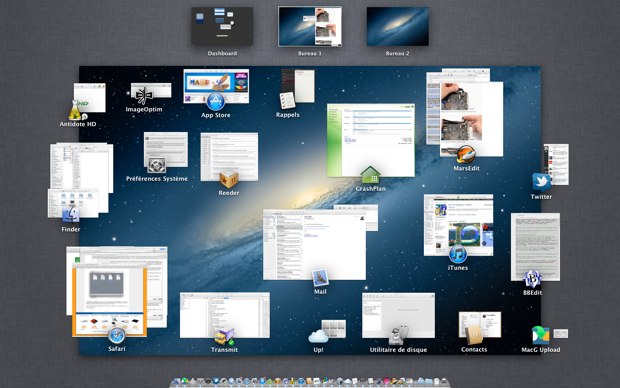
Task: Select the Antidote HD window preview
Action: pyautogui.click(x=90, y=97)
